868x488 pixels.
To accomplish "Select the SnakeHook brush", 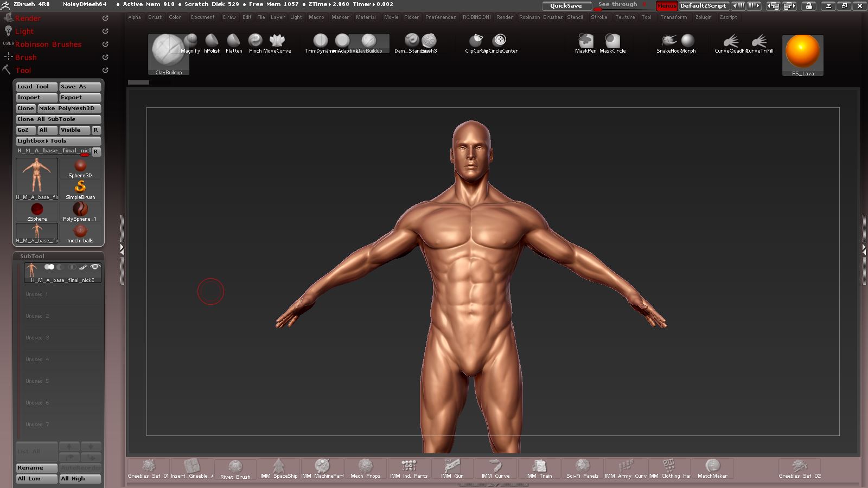I will point(669,43).
